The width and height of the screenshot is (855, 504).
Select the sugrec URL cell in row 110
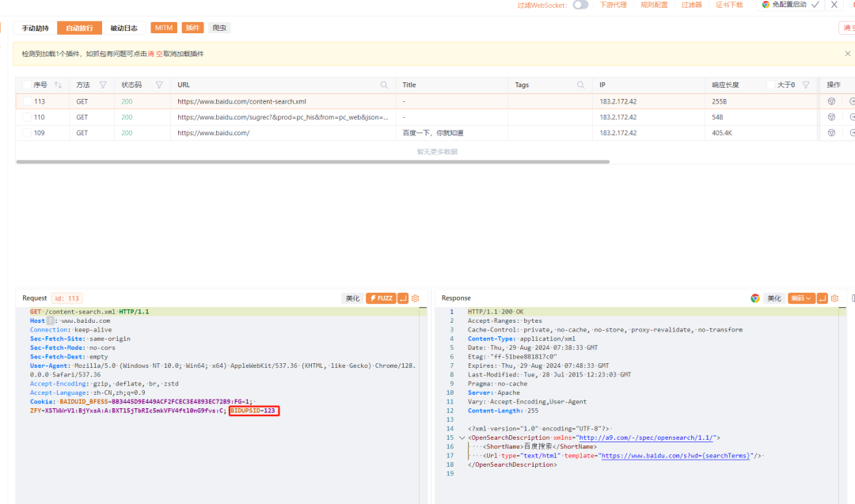tap(283, 117)
